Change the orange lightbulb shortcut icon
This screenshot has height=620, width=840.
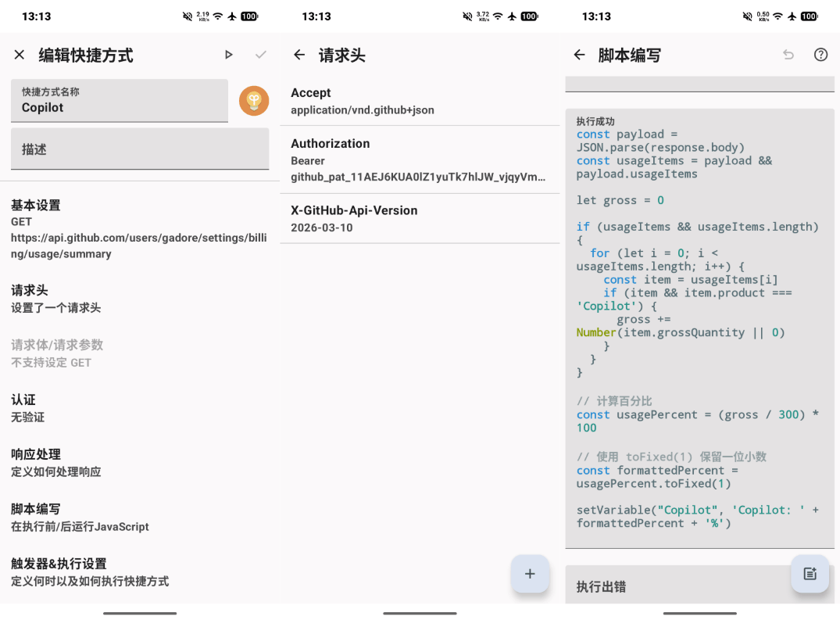(254, 101)
